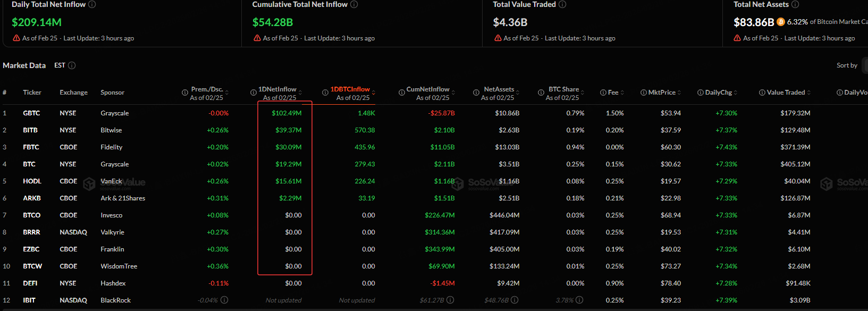Click GBTC's -$25.87B cumulative inflow cell
The width and height of the screenshot is (868, 311).
(442, 113)
